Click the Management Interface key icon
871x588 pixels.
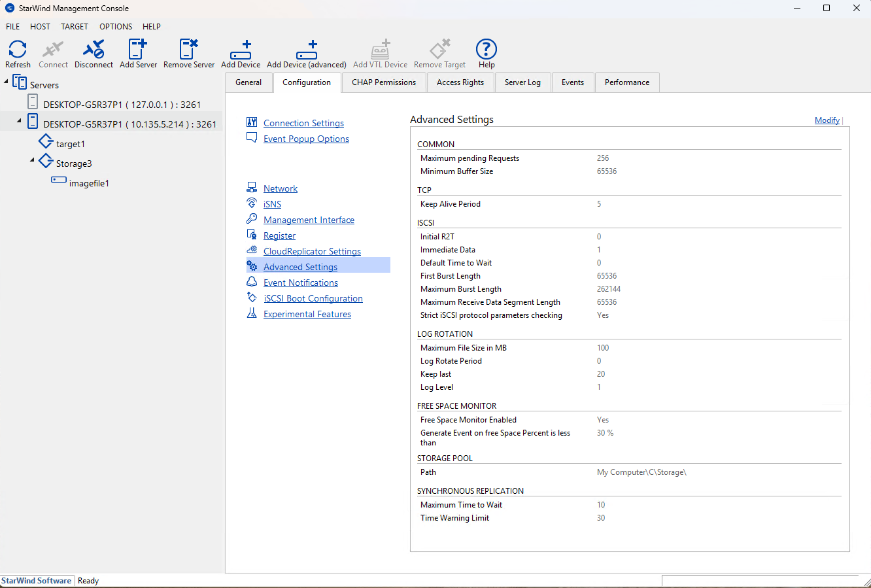coord(252,219)
